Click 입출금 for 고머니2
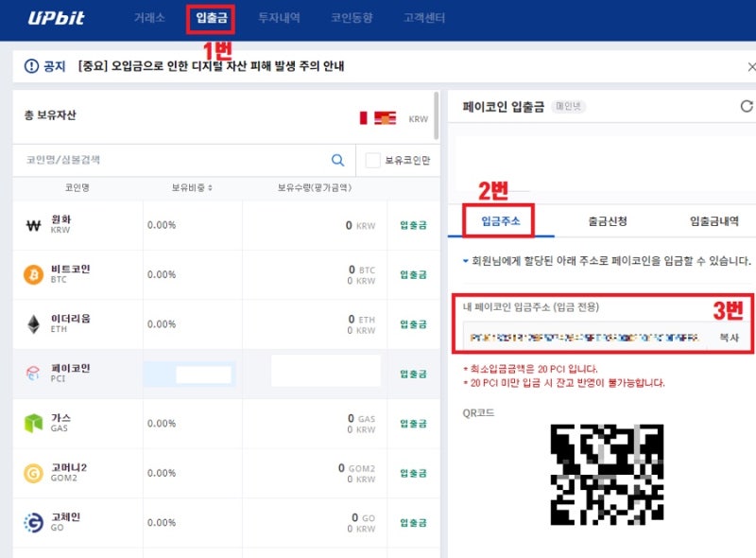The height and width of the screenshot is (558, 756). 413,473
